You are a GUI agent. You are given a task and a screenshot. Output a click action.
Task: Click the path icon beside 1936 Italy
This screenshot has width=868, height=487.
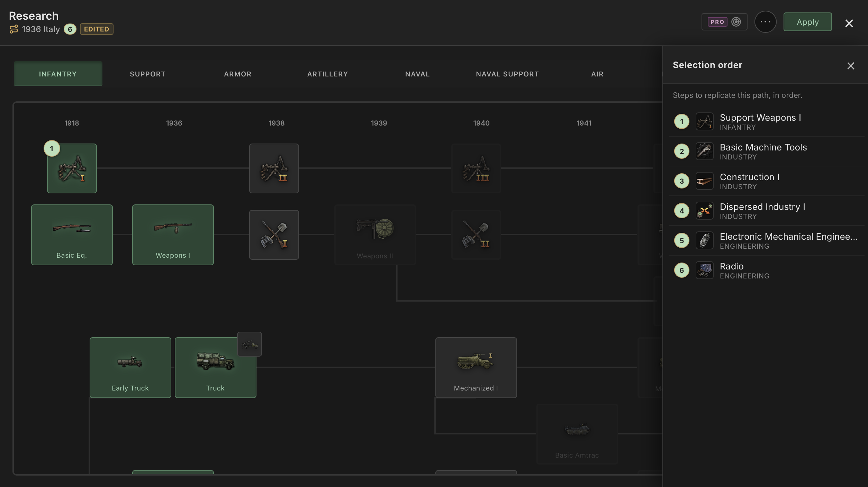pyautogui.click(x=14, y=29)
